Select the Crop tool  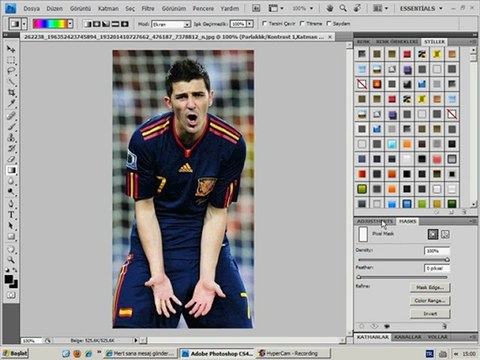tap(11, 92)
